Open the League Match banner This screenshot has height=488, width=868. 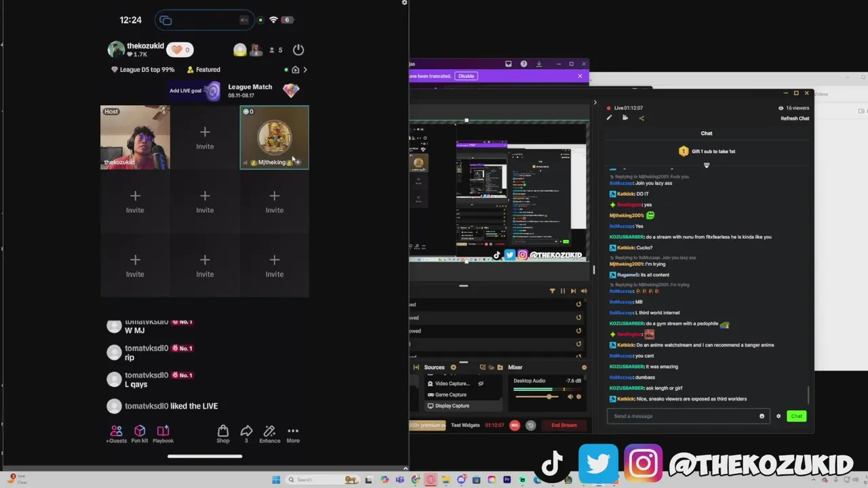pos(264,91)
